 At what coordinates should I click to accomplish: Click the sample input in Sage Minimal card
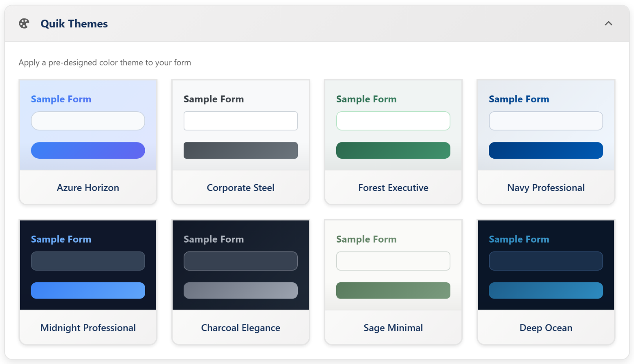click(393, 261)
